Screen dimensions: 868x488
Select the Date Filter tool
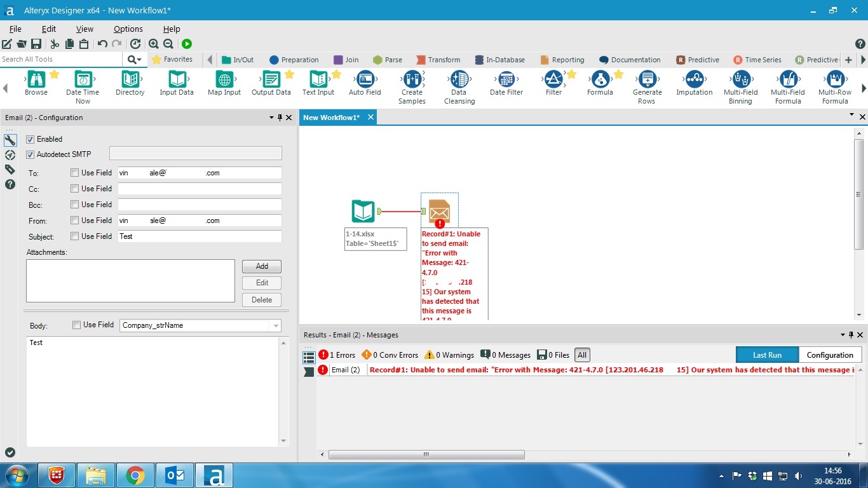(x=506, y=83)
